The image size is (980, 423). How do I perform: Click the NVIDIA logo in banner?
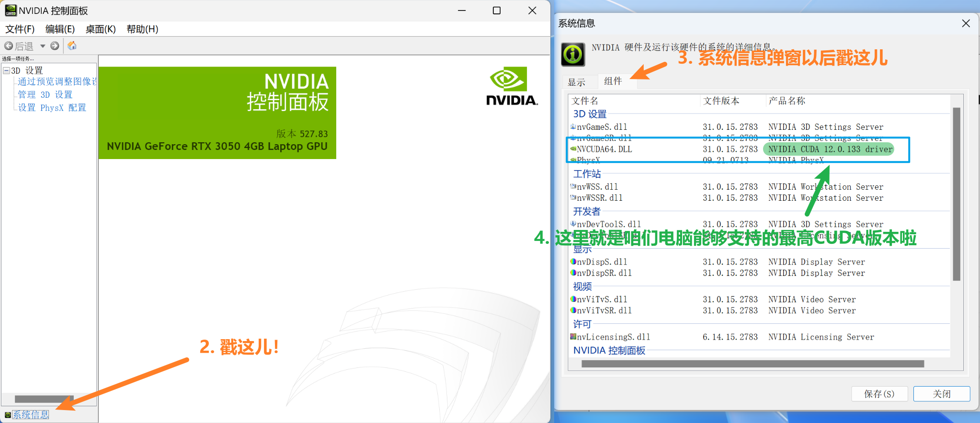coord(512,86)
